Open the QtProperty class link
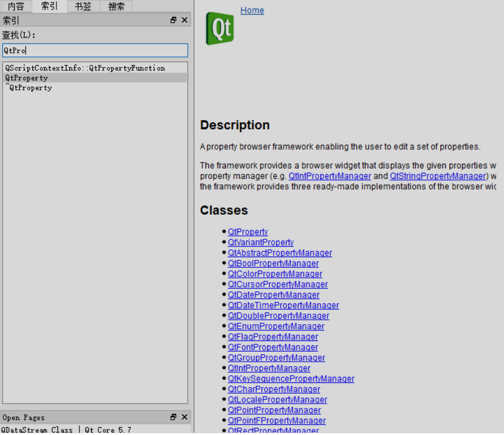Screen dimensions: 504x435 coord(248,231)
